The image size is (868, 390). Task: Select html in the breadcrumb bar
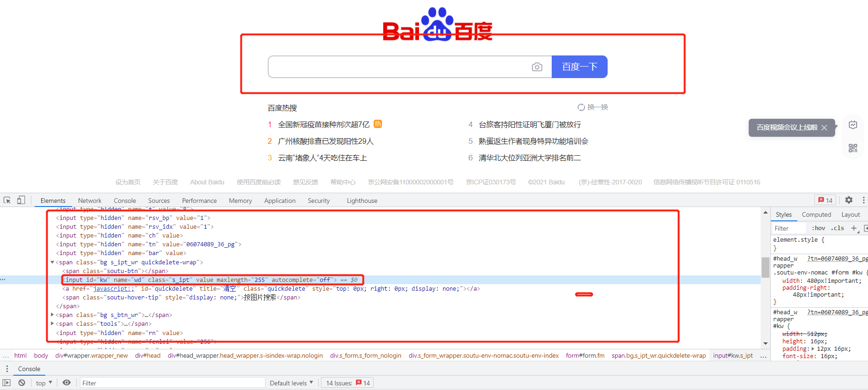(x=20, y=355)
